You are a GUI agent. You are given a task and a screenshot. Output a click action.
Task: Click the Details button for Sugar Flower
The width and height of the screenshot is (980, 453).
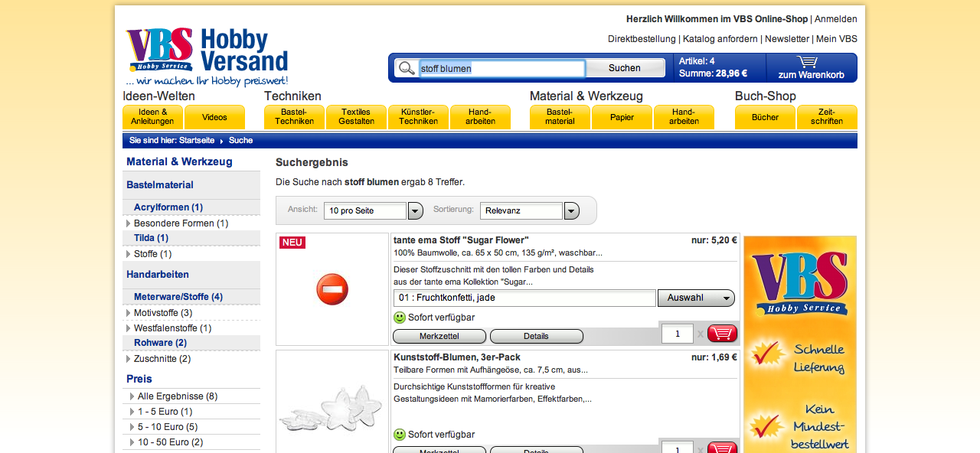[x=536, y=336]
